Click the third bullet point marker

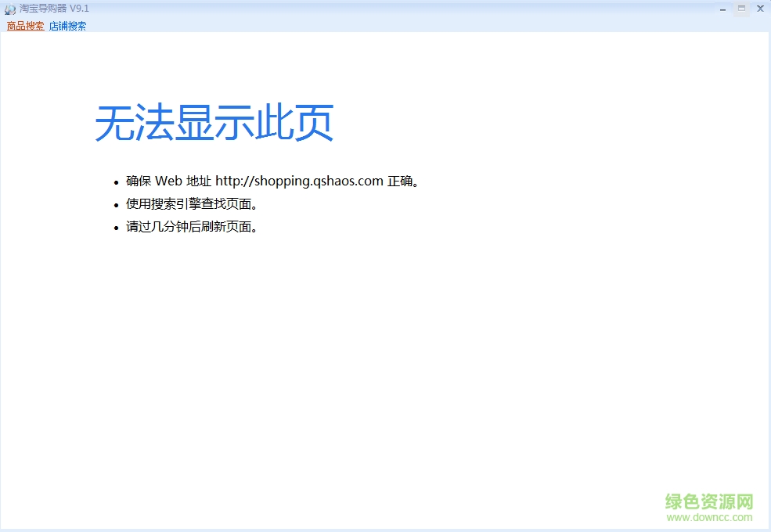(x=116, y=227)
